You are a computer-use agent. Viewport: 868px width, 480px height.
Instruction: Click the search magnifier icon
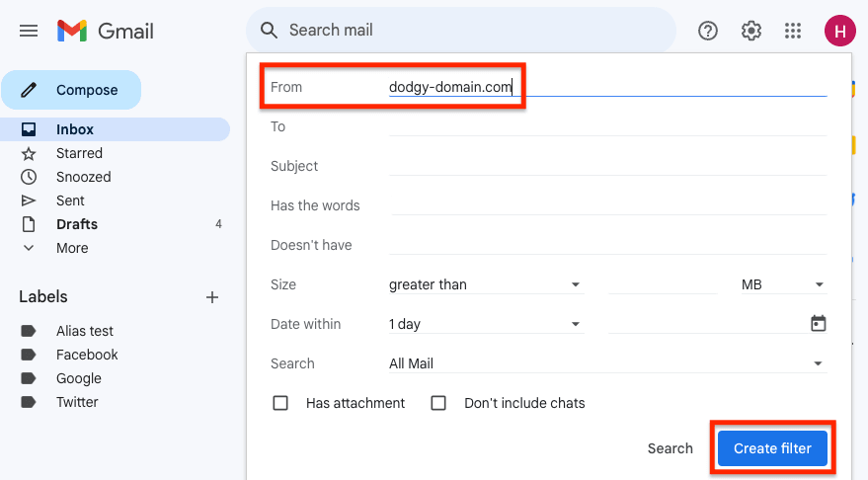(269, 31)
